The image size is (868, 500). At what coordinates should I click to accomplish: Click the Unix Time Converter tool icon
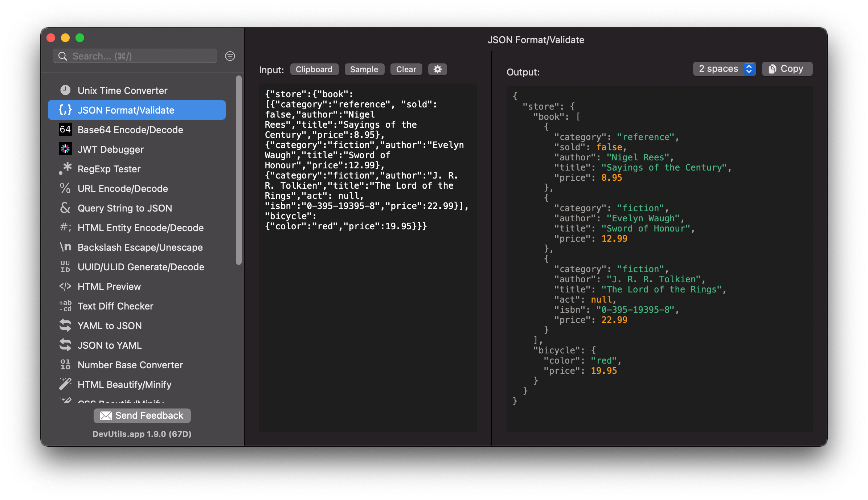[66, 91]
